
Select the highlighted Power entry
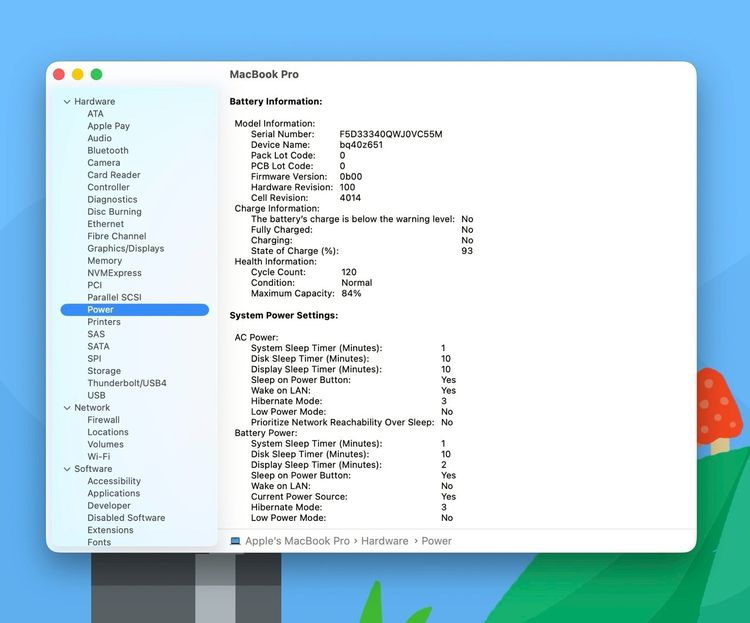click(x=135, y=310)
